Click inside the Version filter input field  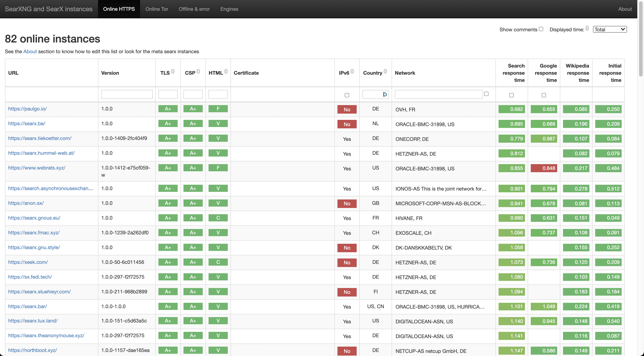click(x=126, y=94)
